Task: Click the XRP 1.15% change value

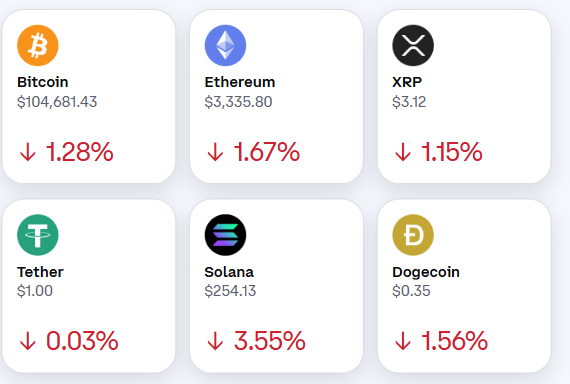Action: (x=451, y=152)
